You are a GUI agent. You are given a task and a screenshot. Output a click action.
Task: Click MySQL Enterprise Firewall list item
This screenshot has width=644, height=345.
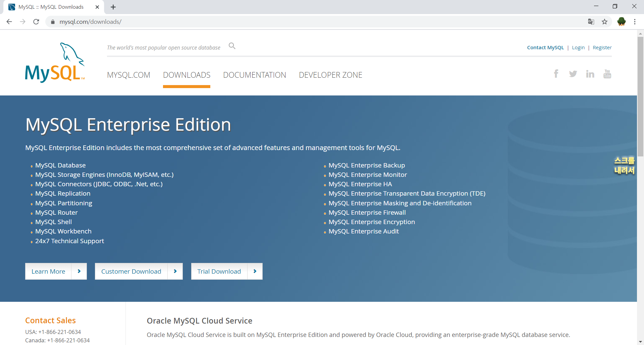tap(367, 212)
